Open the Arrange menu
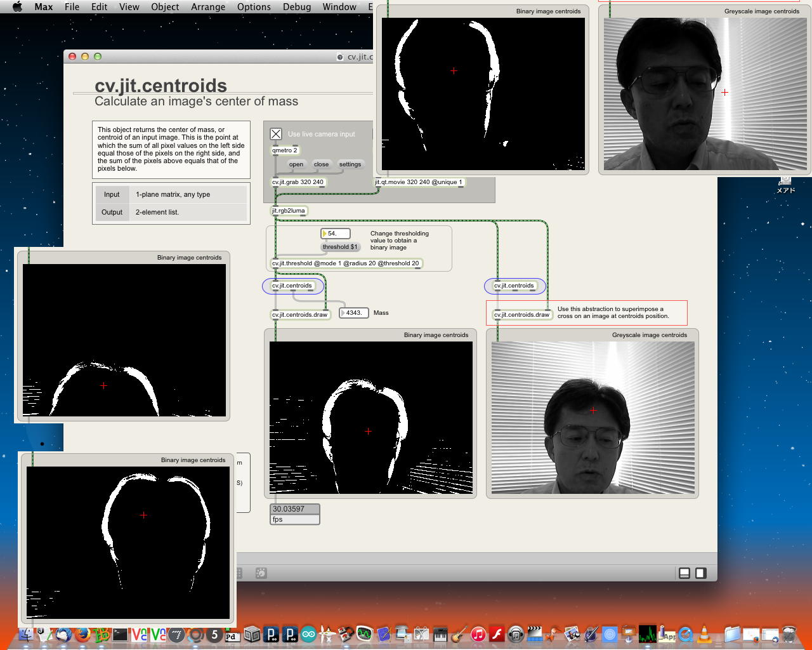812x650 pixels. point(208,6)
